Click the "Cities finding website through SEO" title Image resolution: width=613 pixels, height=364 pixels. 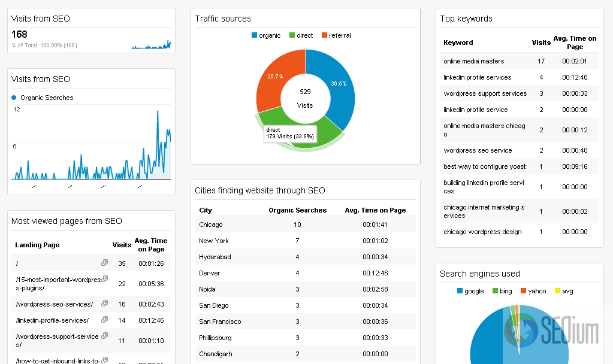tap(260, 190)
